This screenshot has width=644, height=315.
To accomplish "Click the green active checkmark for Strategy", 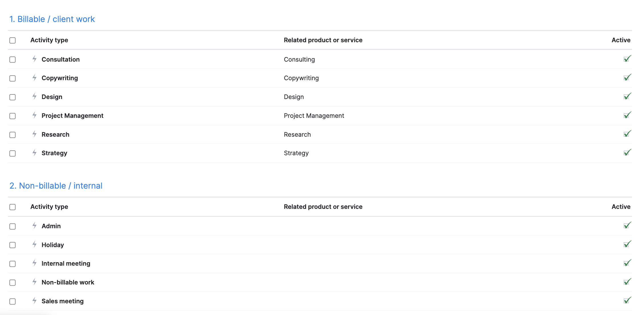I will [627, 152].
